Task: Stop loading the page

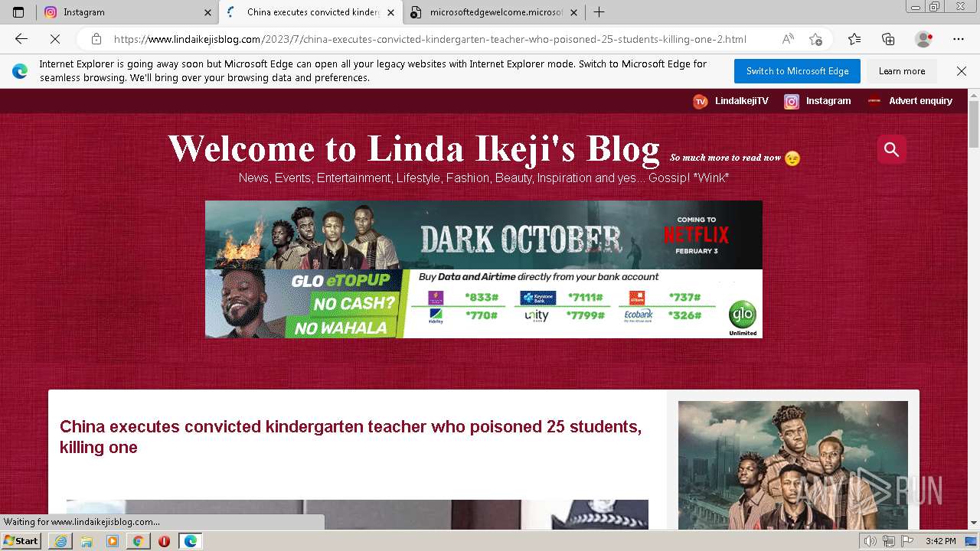Action: [x=54, y=39]
